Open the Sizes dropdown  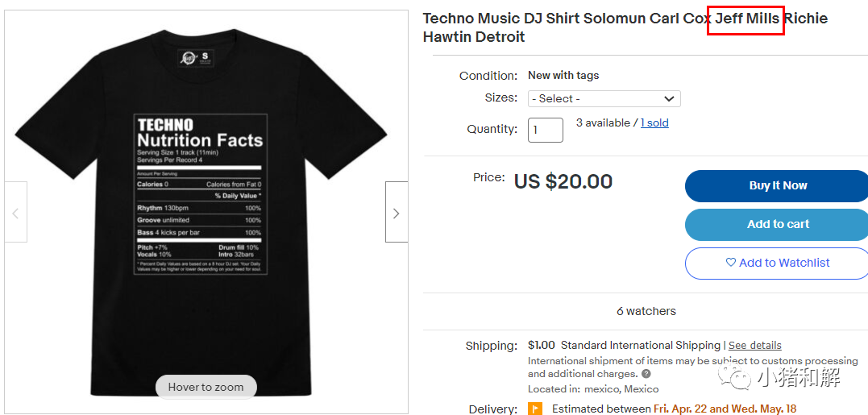pyautogui.click(x=604, y=98)
